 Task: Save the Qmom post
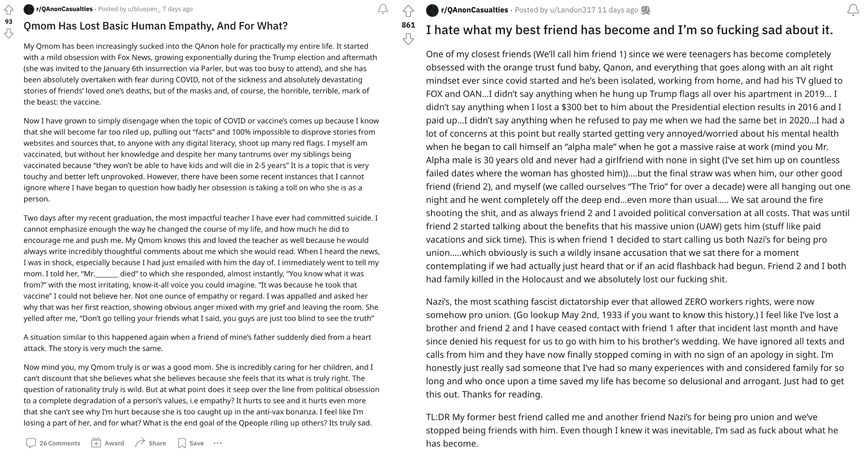191,443
